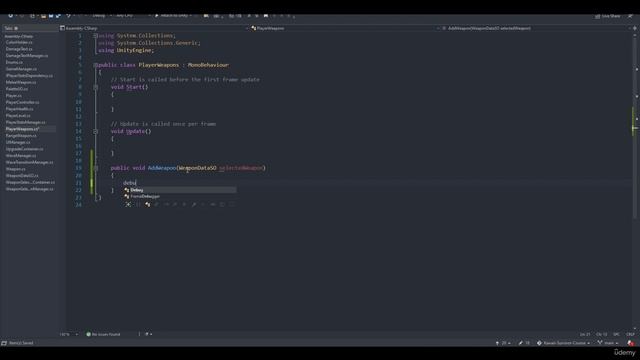Click the AddWeapon method name in code
This screenshot has width=640, height=360.
pyautogui.click(x=162, y=168)
